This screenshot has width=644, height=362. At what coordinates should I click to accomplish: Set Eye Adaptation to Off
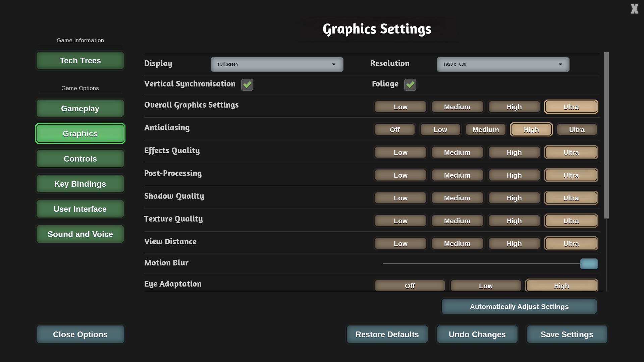(x=410, y=286)
